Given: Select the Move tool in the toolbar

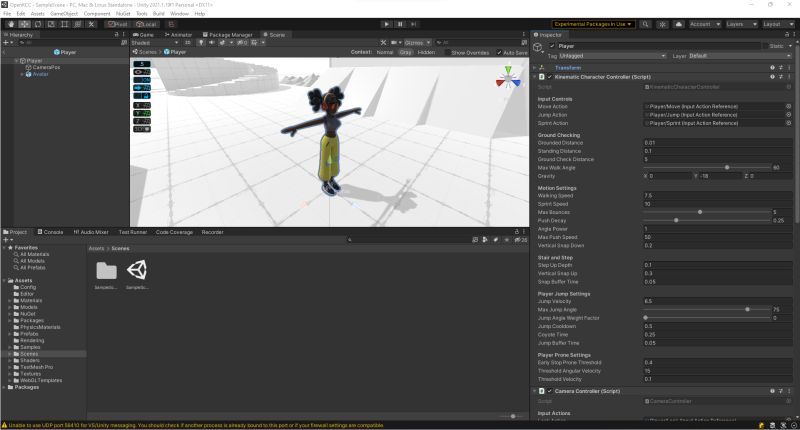Looking at the screenshot, I should [x=24, y=24].
